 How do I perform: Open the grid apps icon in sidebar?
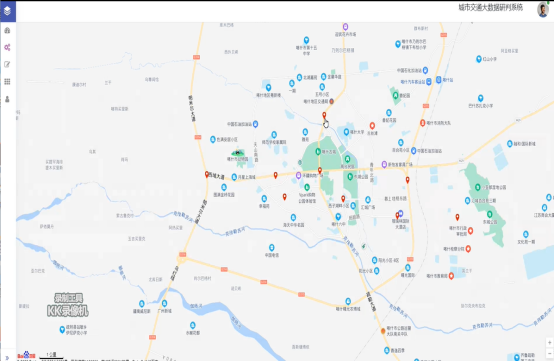click(7, 82)
